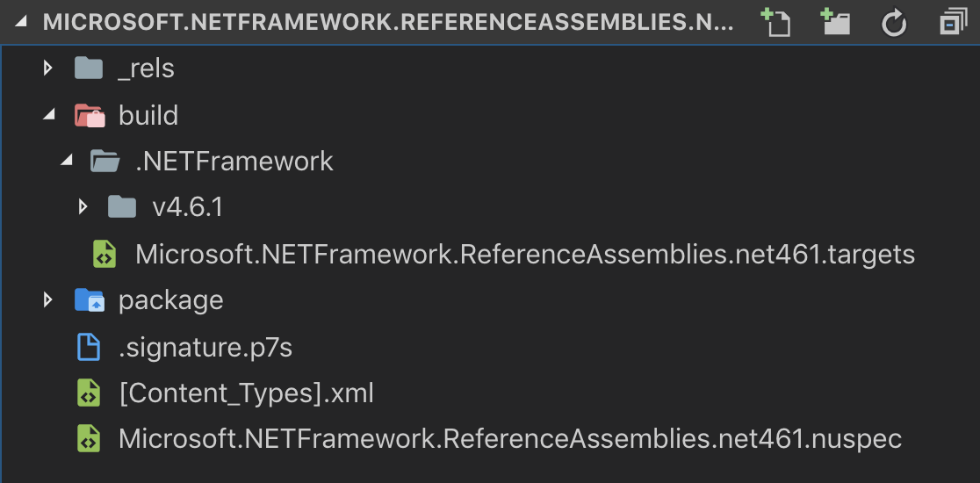Click the New Folder icon

point(835,23)
